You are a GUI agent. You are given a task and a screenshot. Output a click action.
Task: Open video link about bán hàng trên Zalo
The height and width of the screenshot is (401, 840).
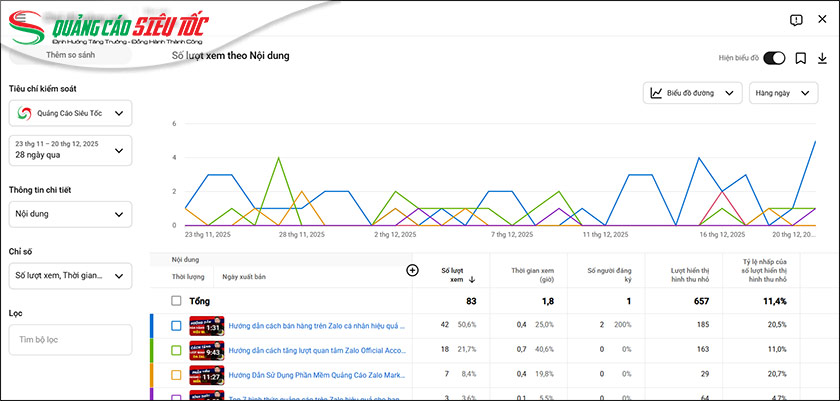[x=315, y=325]
